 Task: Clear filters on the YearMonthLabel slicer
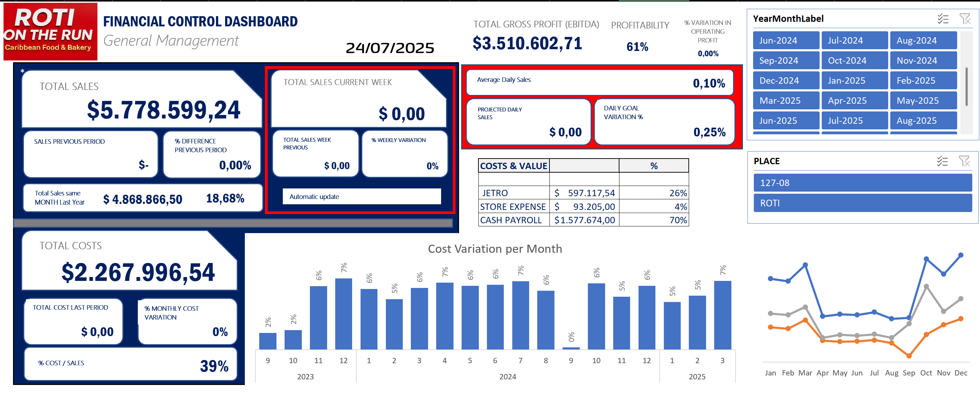point(967,18)
